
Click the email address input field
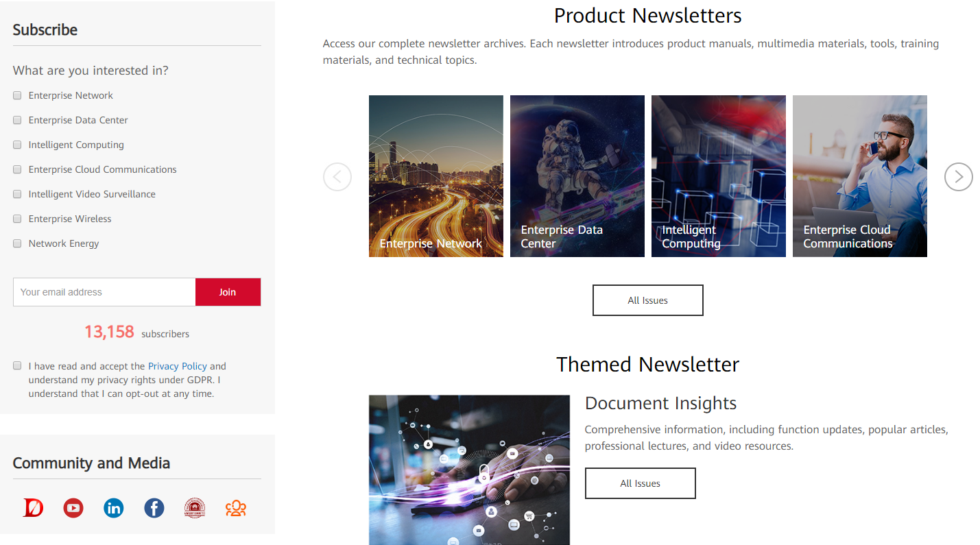pos(104,292)
